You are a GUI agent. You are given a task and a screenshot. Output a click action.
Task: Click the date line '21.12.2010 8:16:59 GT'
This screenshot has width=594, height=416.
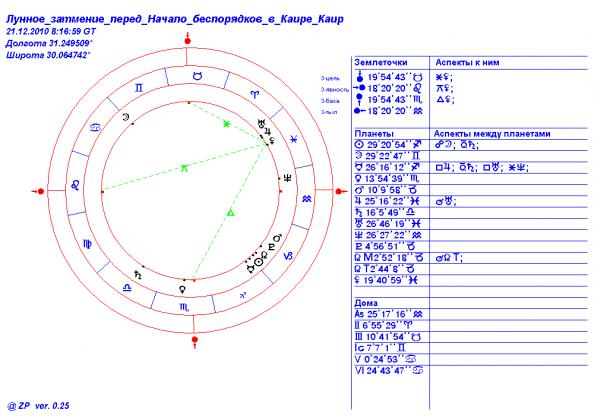[51, 31]
